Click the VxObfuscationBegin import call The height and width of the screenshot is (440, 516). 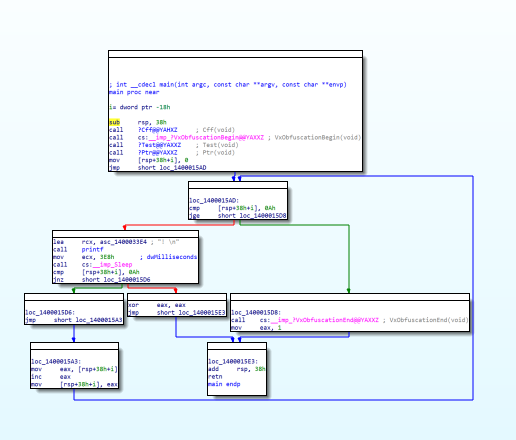pos(206,137)
